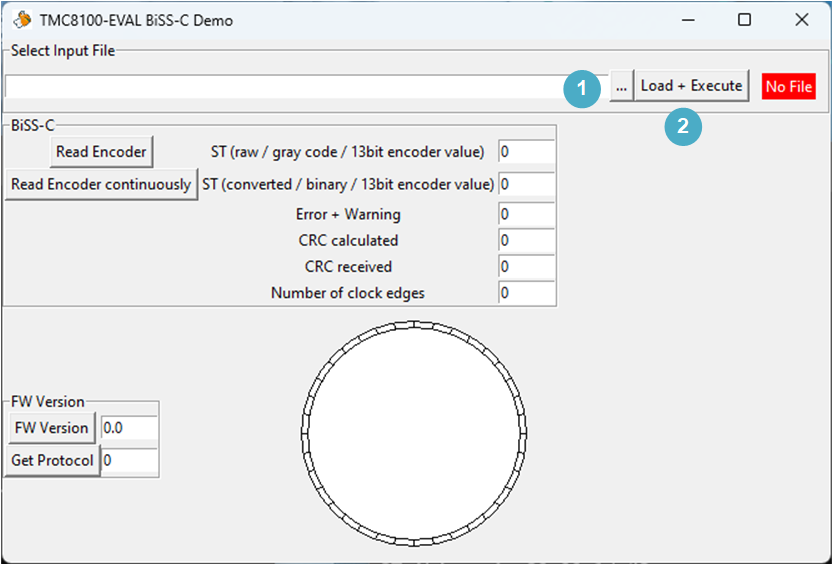Click the "CRC received" label
833x565 pixels.
tap(348, 267)
